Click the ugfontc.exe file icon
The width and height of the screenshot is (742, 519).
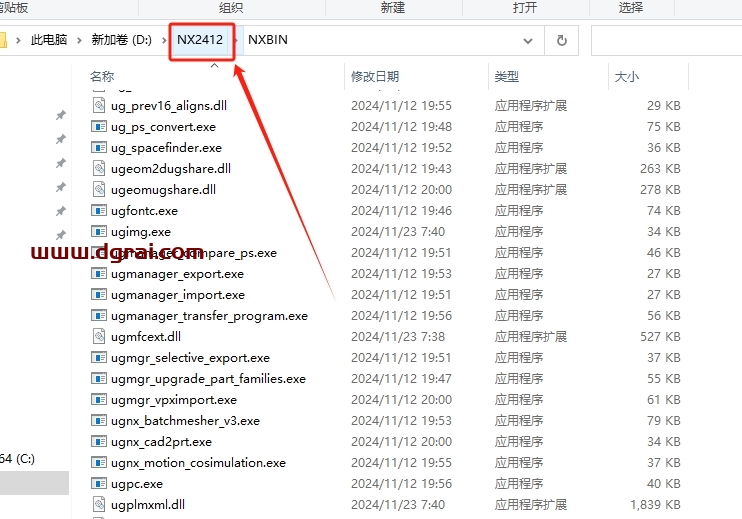[x=99, y=210]
